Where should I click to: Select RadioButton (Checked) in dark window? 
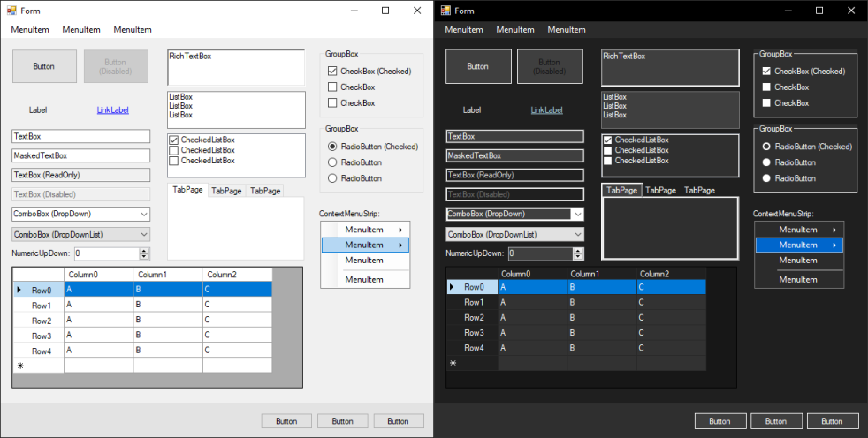[766, 147]
